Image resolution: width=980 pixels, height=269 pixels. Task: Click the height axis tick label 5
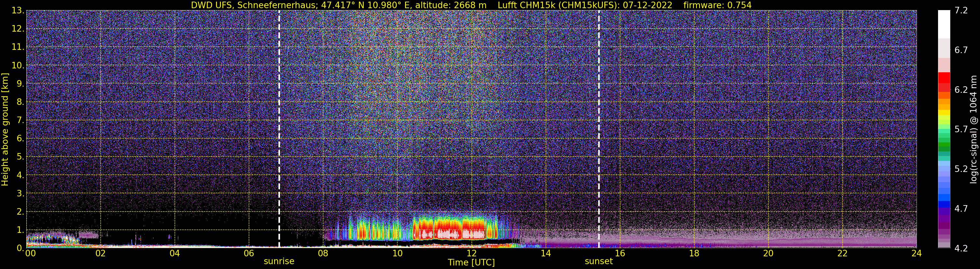point(20,157)
